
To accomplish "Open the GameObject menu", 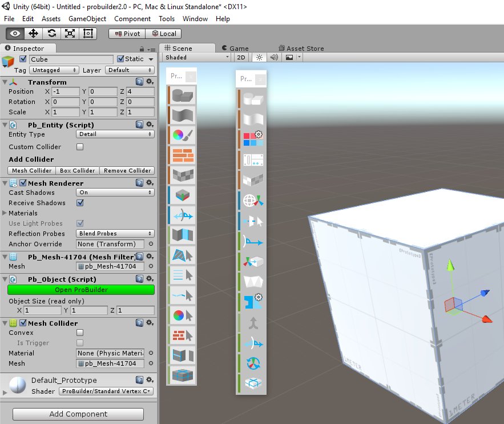I will click(87, 19).
